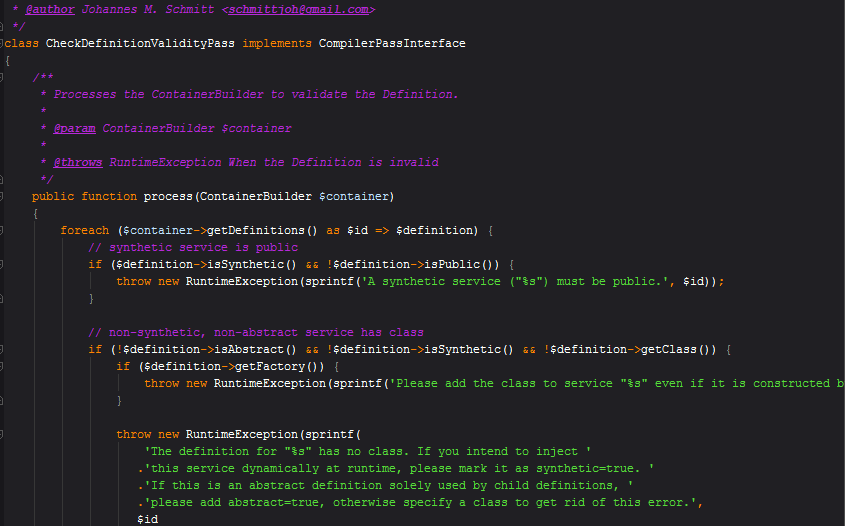
Task: Fold the if isSynthetic condition block
Action: pos(3,264)
